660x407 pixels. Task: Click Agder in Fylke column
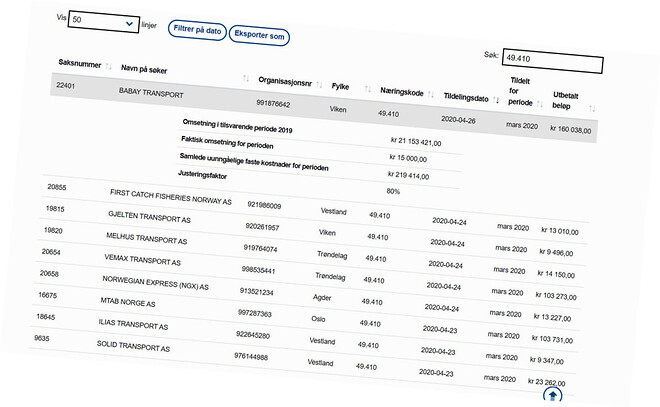(322, 297)
